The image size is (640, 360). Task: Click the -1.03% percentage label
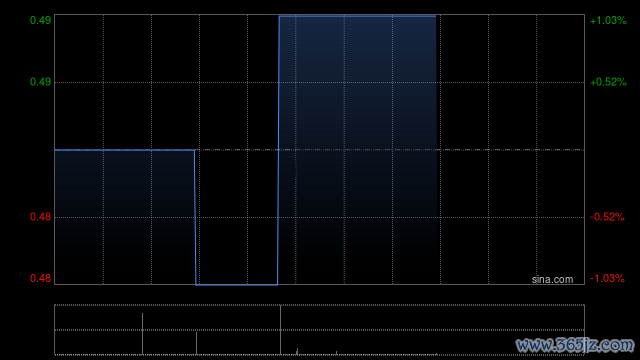pos(607,278)
